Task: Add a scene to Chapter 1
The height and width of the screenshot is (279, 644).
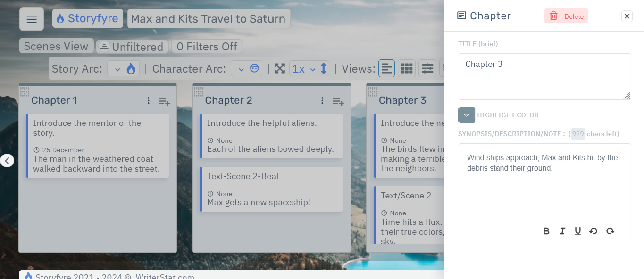Action: click(164, 101)
